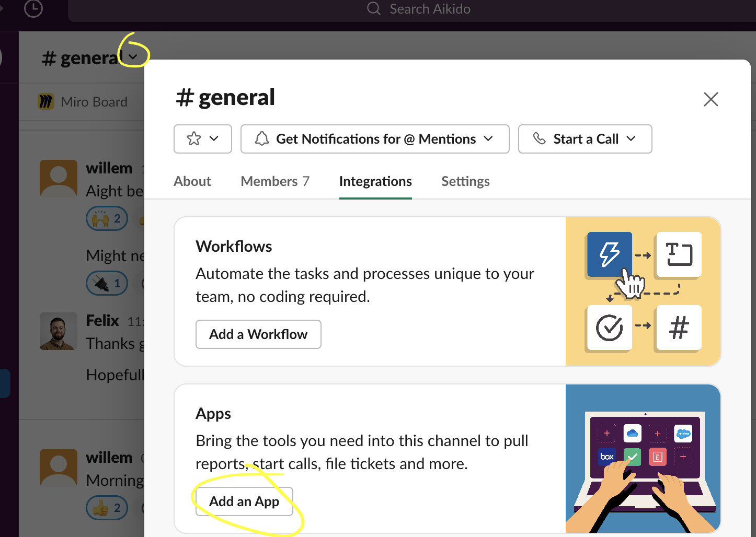Switch to the Settings tab
This screenshot has width=756, height=537.
coord(465,181)
